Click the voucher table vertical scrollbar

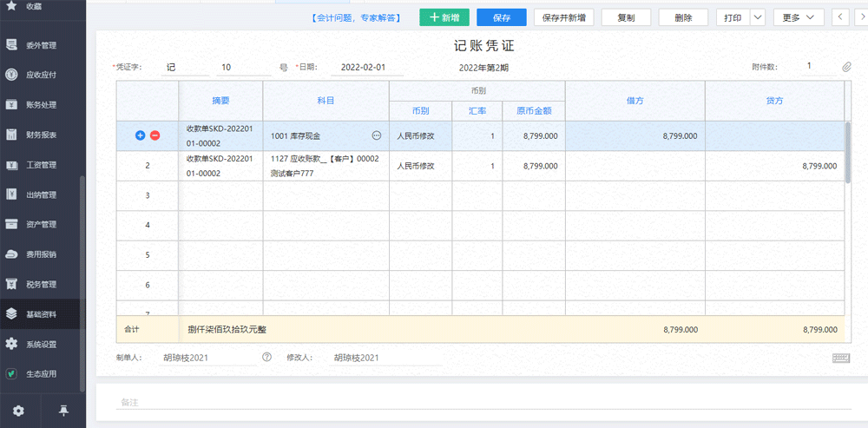847,152
